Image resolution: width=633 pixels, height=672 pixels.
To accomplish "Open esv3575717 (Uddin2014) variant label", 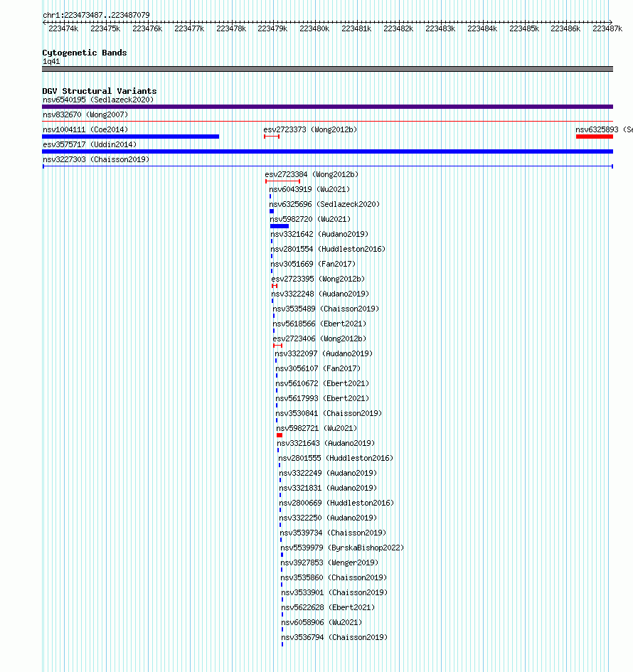I will [x=90, y=145].
